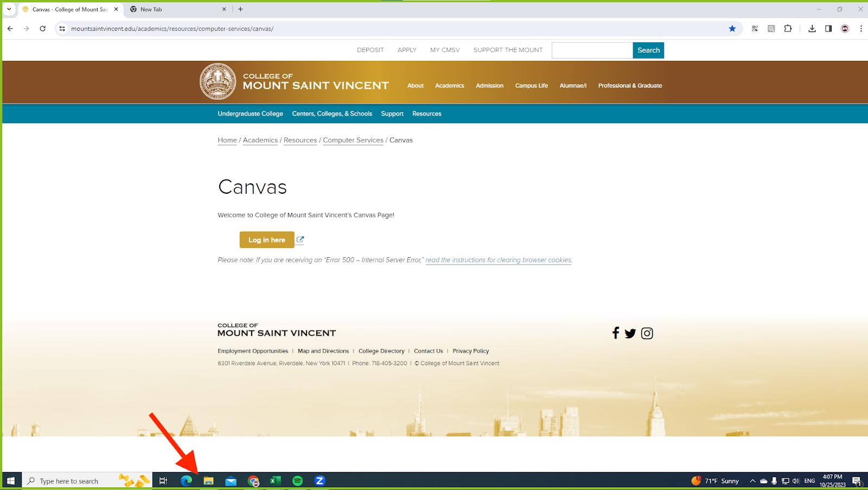This screenshot has height=490, width=868.
Task: Go to Home breadcrumb
Action: click(227, 140)
